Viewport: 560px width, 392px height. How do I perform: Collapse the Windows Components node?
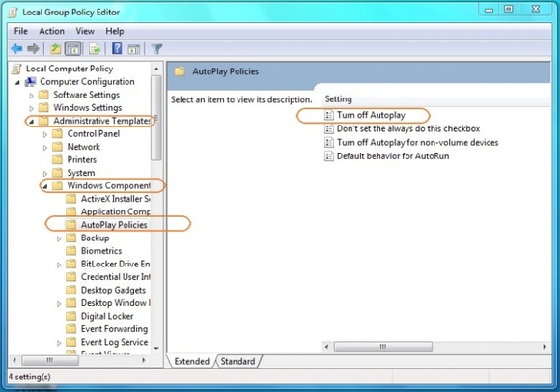point(45,186)
